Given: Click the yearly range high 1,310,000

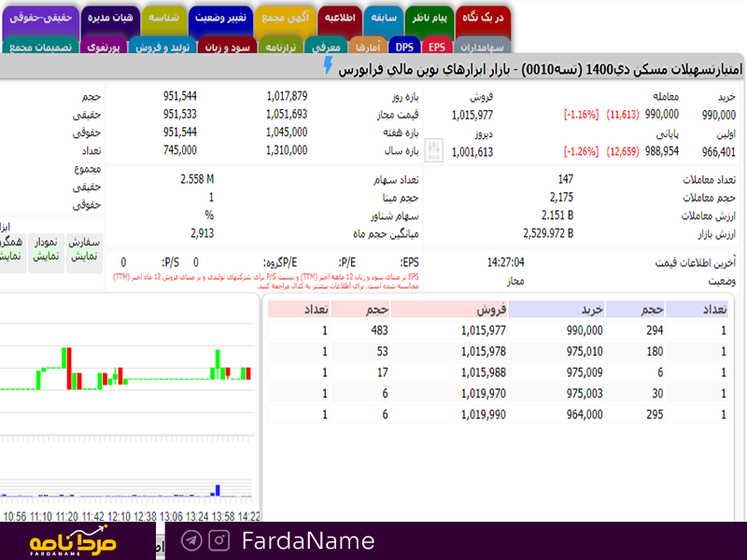Looking at the screenshot, I should 287,150.
